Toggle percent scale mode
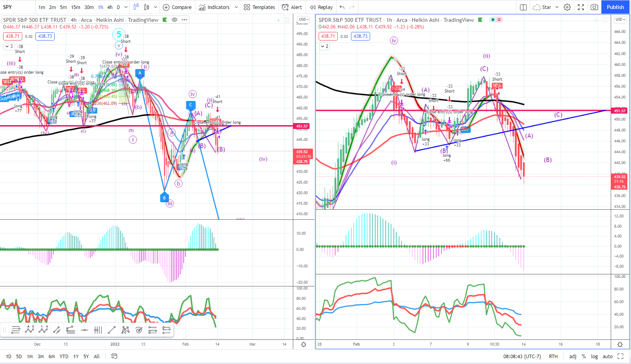This screenshot has width=631, height=364. click(x=584, y=356)
